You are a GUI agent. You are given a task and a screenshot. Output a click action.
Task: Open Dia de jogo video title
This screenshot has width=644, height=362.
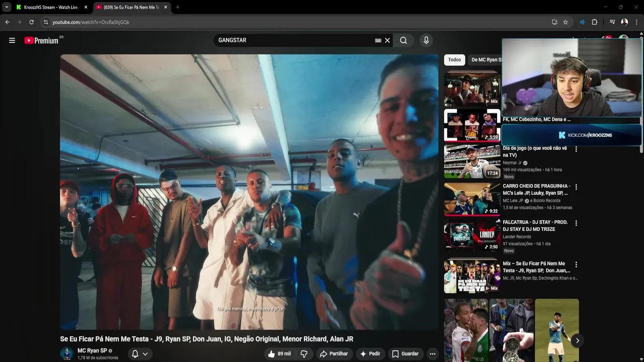click(535, 152)
